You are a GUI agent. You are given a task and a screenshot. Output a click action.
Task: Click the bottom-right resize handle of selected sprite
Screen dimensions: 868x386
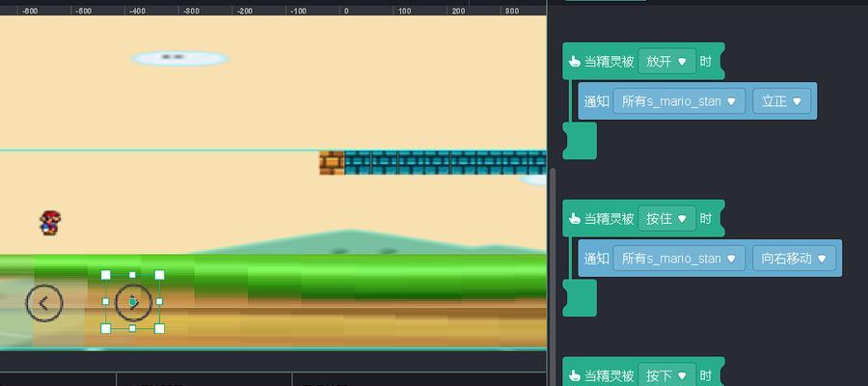(x=159, y=328)
